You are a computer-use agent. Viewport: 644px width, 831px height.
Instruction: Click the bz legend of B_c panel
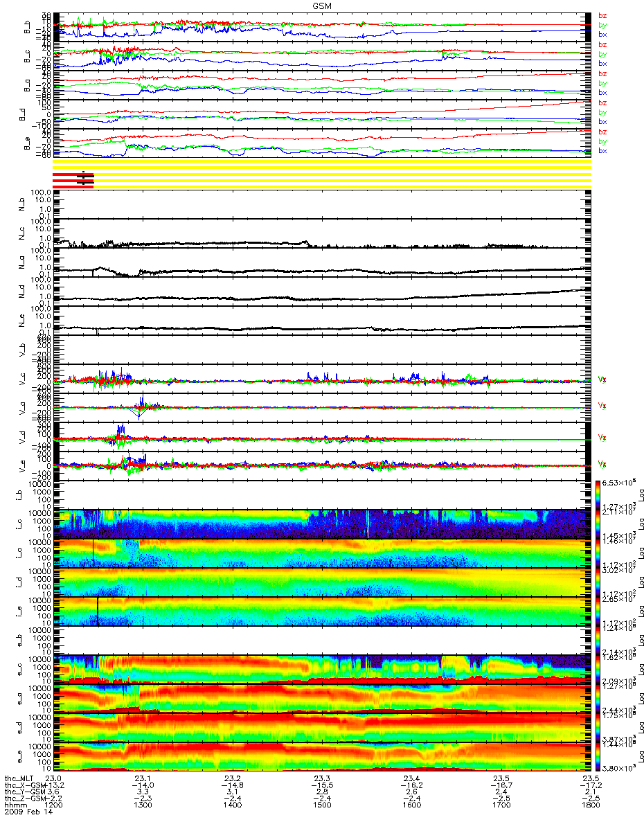602,44
